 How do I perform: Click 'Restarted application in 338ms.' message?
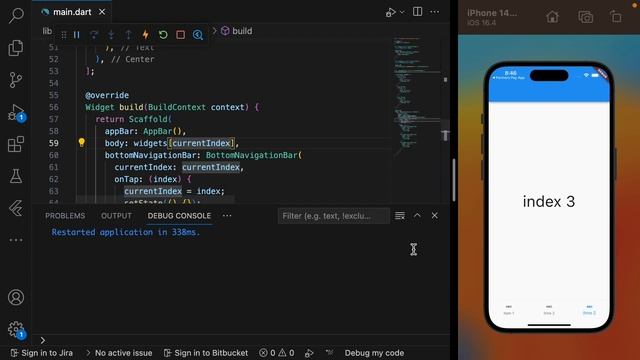(x=126, y=232)
